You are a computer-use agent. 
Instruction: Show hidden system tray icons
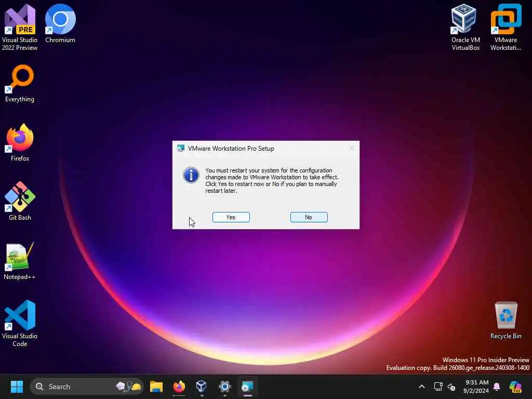[422, 387]
